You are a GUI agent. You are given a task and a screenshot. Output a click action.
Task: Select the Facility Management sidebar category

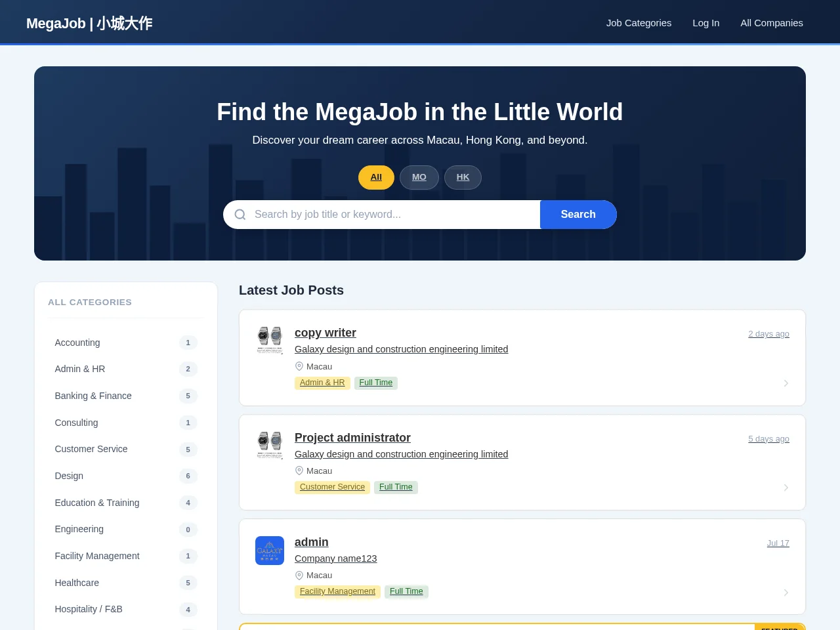[x=126, y=556]
